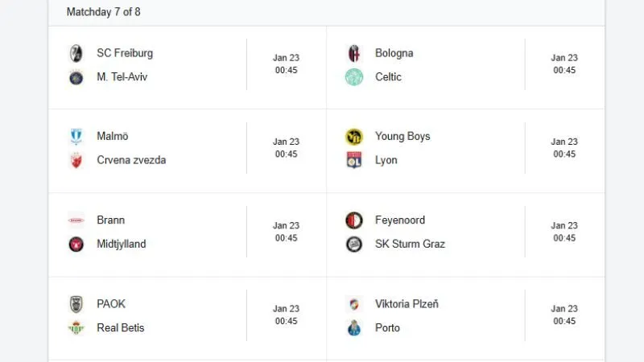Open the Crvena zvezda team name
The height and width of the screenshot is (362, 644).
[131, 160]
